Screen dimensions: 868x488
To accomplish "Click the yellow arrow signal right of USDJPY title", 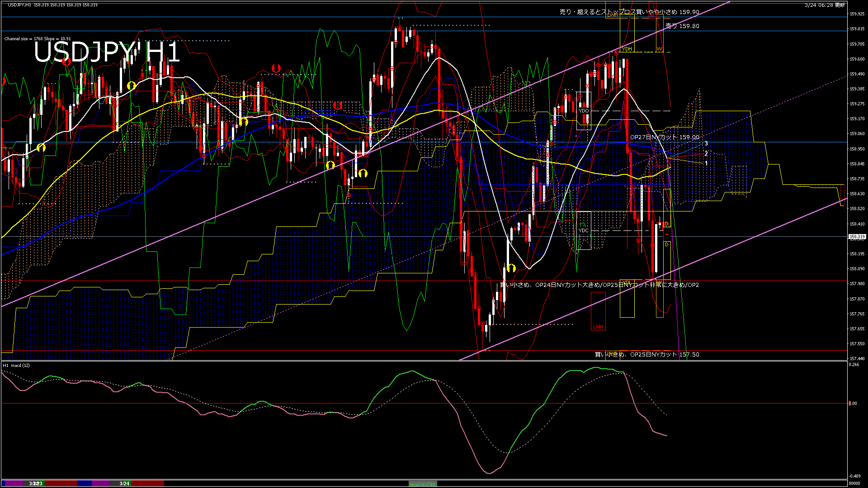I will pos(132,85).
